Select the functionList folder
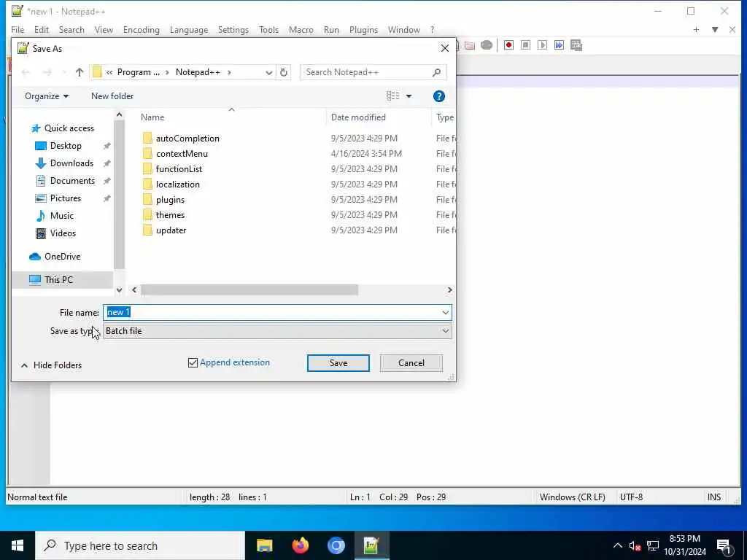Viewport: 747px width, 560px height. pos(179,169)
